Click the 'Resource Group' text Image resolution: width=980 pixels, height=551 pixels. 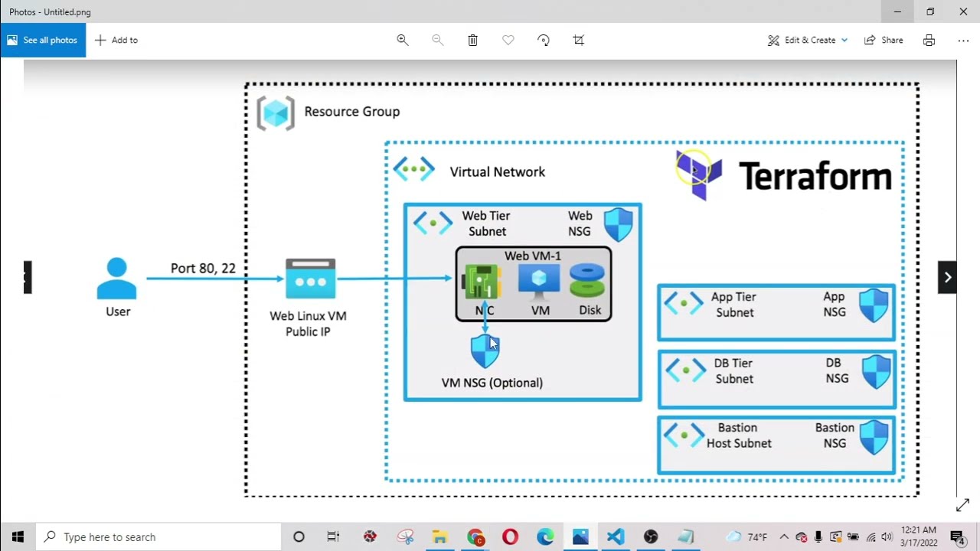pyautogui.click(x=352, y=112)
